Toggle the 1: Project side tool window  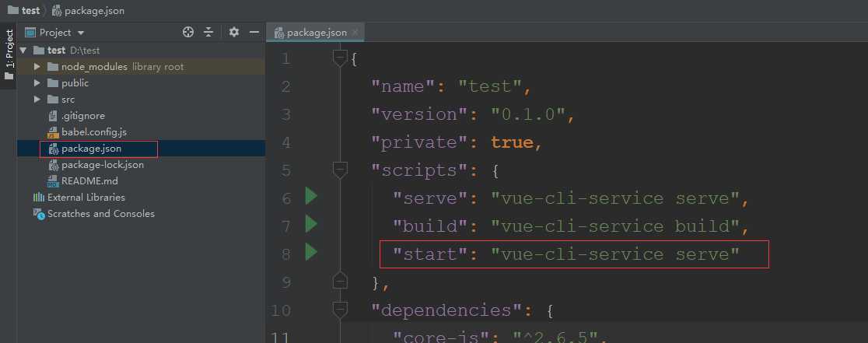point(9,54)
